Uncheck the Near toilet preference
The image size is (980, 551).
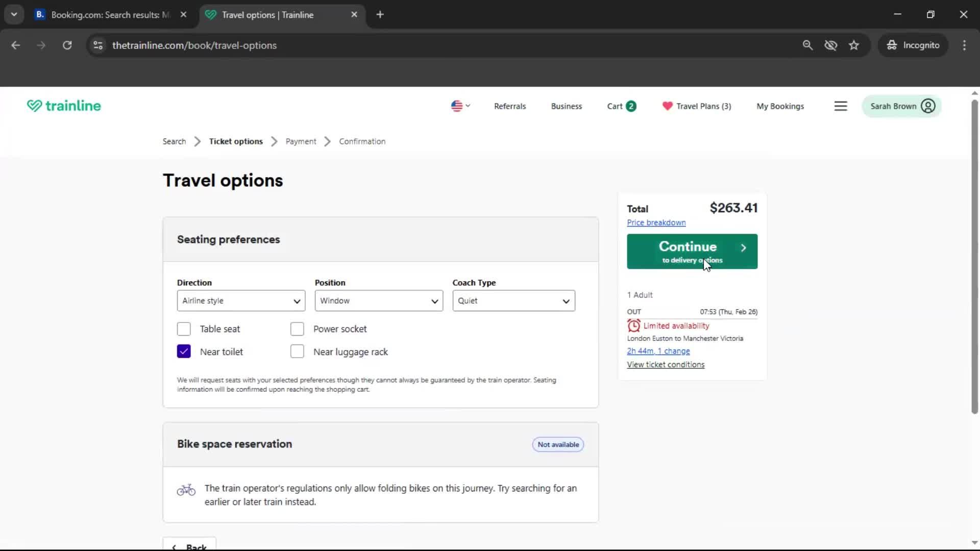[x=184, y=352]
